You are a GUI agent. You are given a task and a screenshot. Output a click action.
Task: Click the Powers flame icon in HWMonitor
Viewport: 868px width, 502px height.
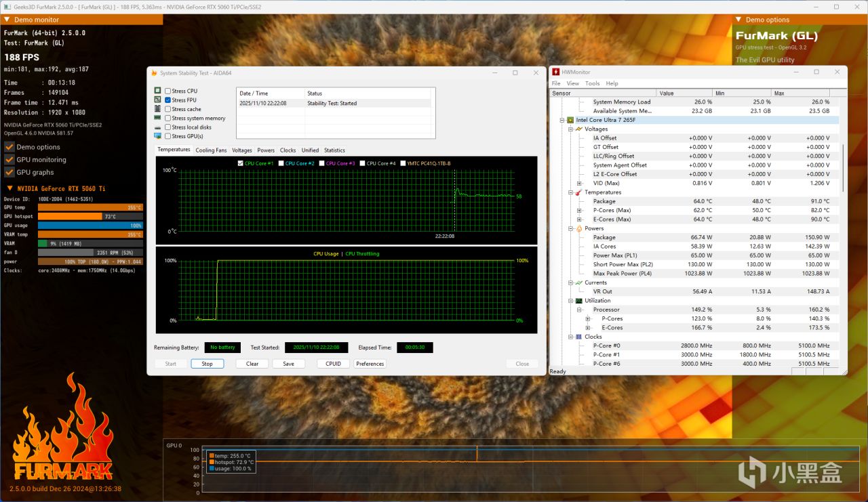[x=579, y=228]
